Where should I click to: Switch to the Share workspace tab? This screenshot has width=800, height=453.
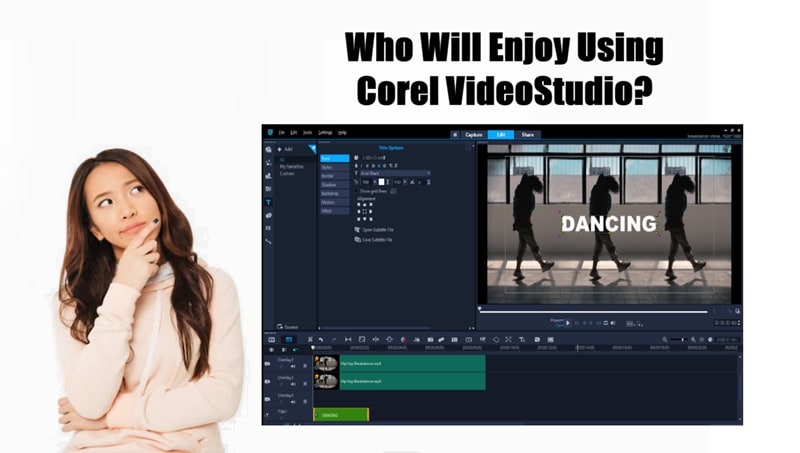[528, 135]
